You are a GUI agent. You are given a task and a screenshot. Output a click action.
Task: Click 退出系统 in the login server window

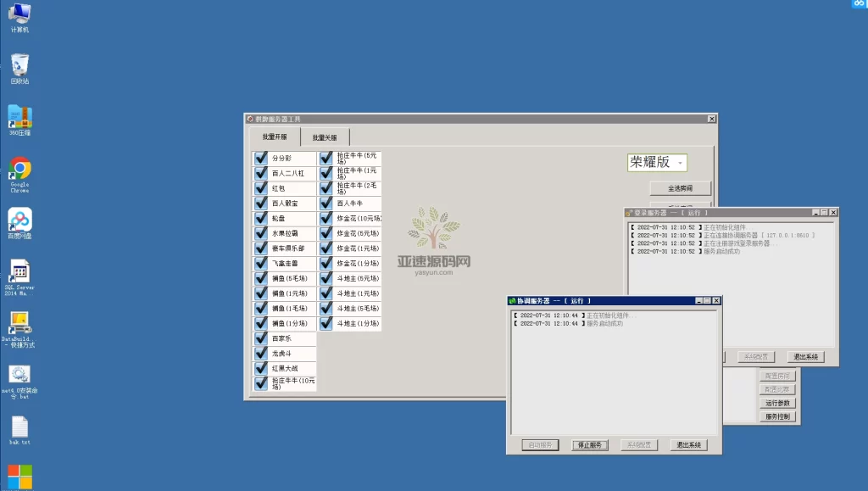[x=805, y=357]
